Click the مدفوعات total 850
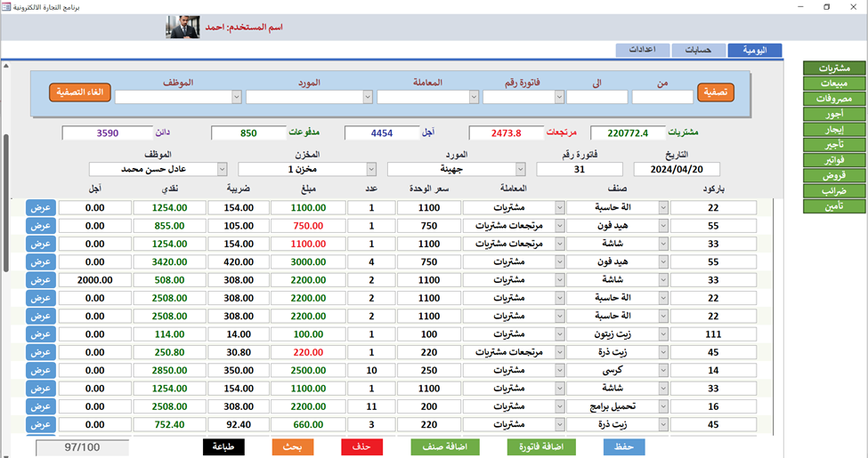868x458 pixels. 248,133
